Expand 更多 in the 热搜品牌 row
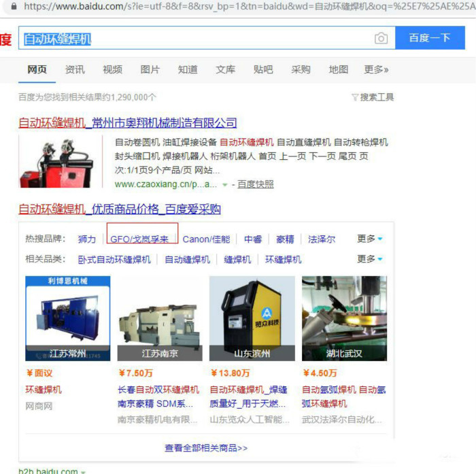Screen dimensions: 476x474 [x=369, y=239]
